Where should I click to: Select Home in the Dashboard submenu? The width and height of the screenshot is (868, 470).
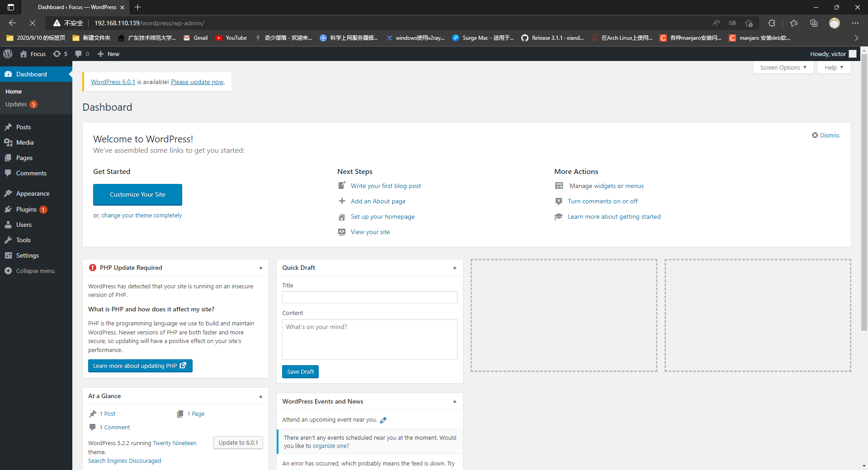pyautogui.click(x=14, y=91)
